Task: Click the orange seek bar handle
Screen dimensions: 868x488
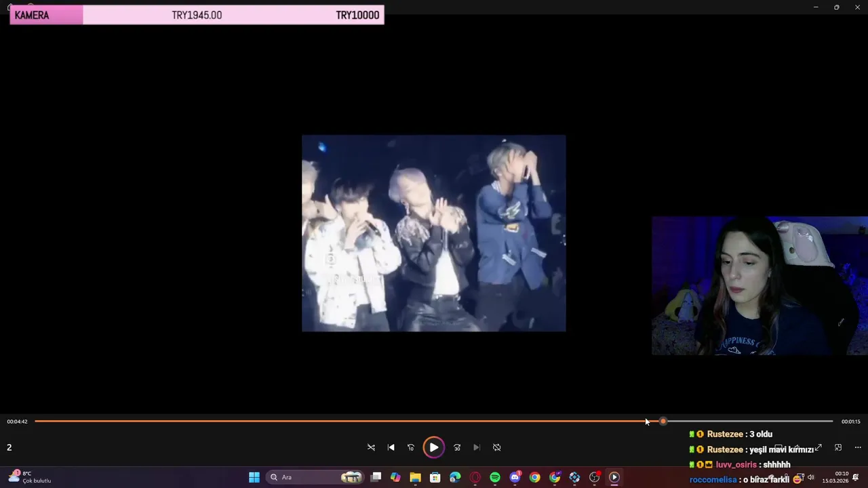Action: pos(663,422)
